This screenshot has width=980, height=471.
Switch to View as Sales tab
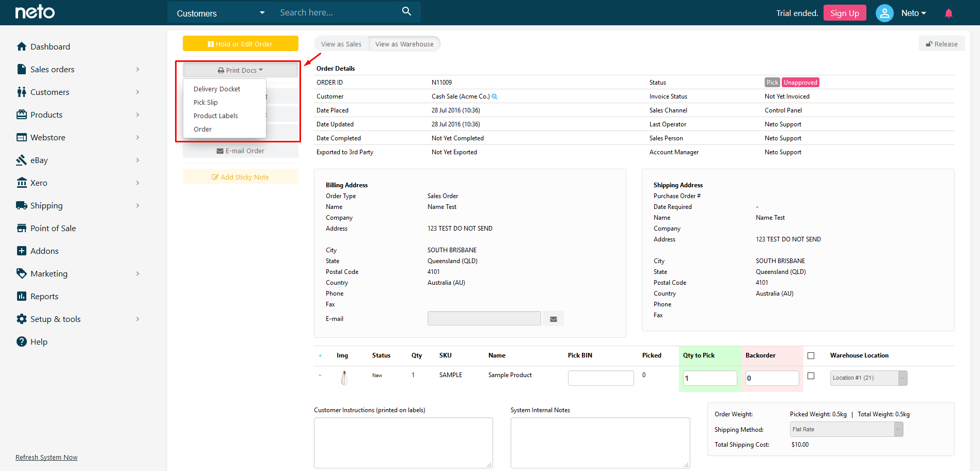point(341,44)
